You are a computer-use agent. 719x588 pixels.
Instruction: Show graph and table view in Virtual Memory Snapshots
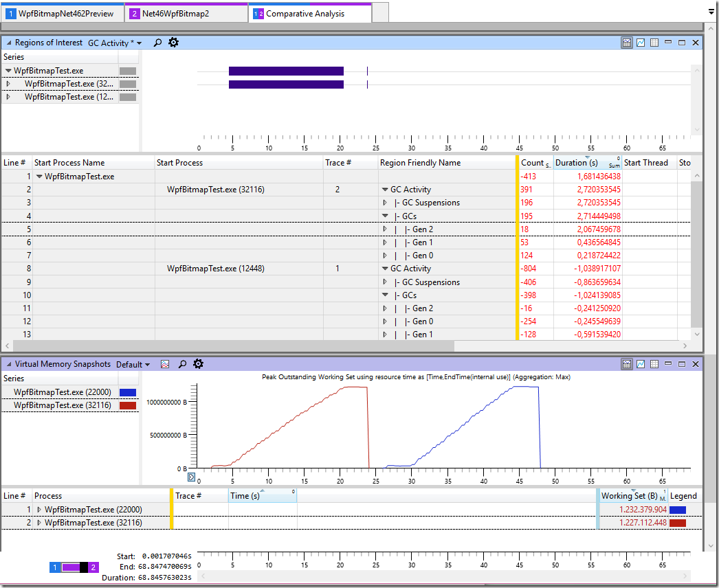coord(627,364)
